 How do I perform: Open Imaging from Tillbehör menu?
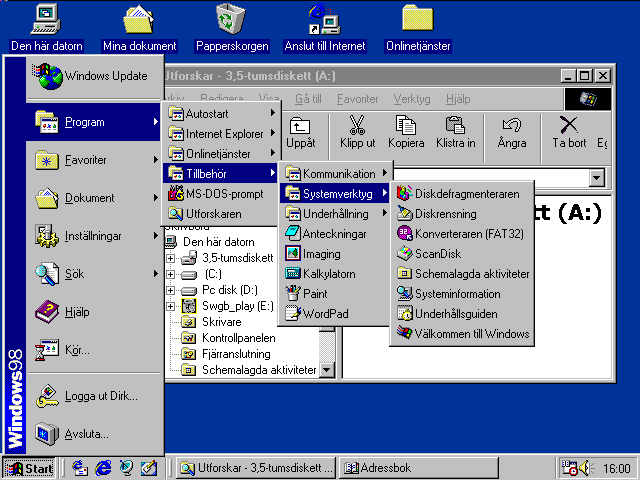[335, 253]
